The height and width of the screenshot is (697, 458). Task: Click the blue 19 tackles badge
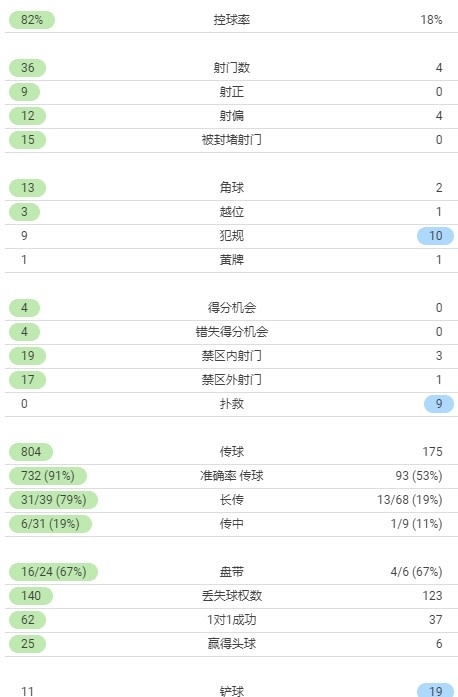[435, 691]
